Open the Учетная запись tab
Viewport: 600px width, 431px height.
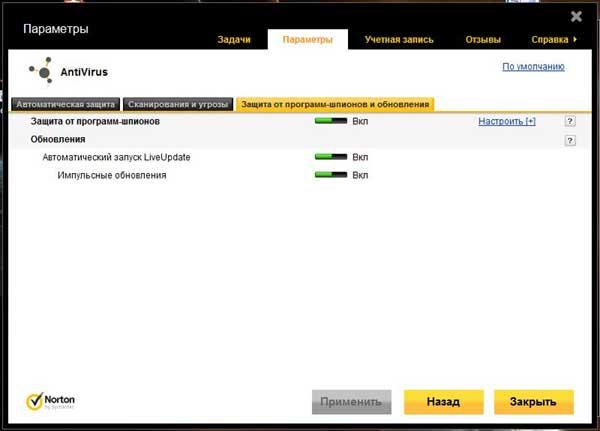tap(399, 39)
